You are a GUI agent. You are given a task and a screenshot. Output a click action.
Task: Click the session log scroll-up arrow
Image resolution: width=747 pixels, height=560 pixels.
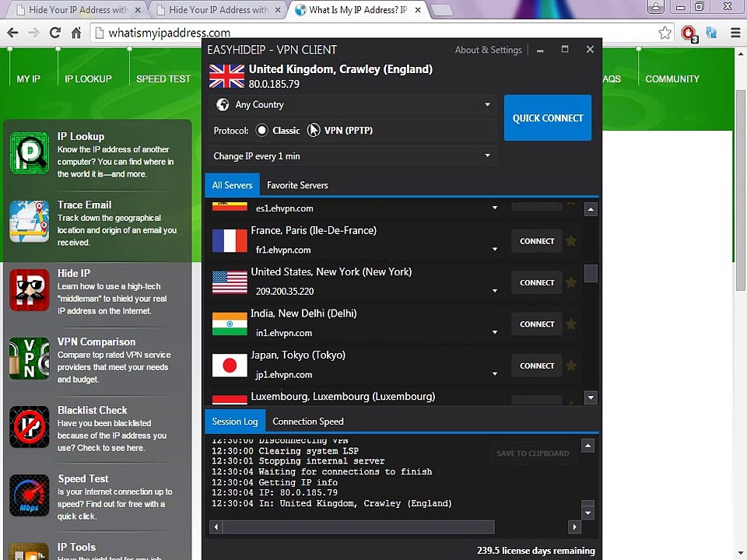(588, 446)
